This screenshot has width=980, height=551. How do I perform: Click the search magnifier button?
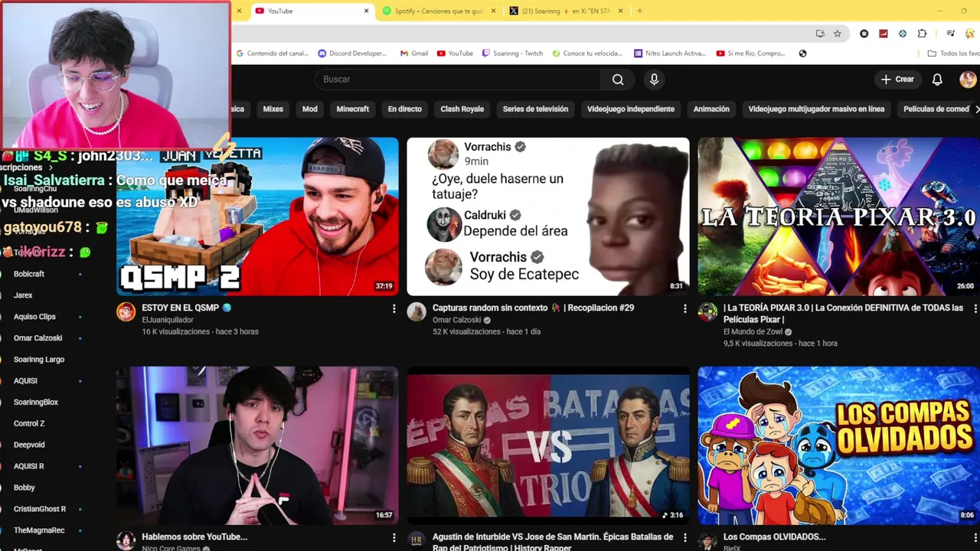point(618,80)
